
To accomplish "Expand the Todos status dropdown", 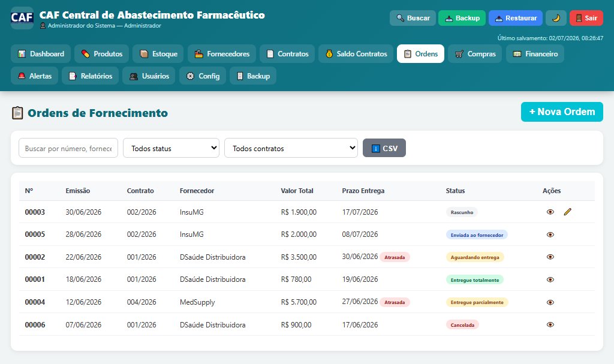I will (171, 148).
